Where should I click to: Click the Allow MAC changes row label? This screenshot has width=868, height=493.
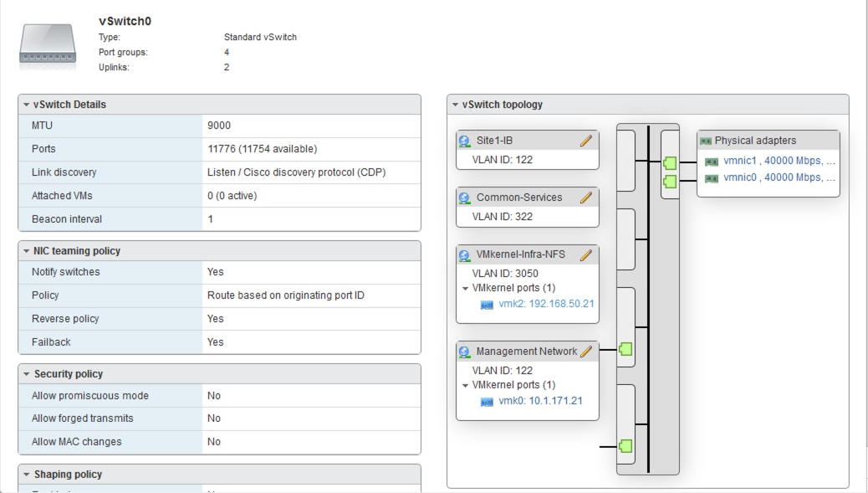76,441
